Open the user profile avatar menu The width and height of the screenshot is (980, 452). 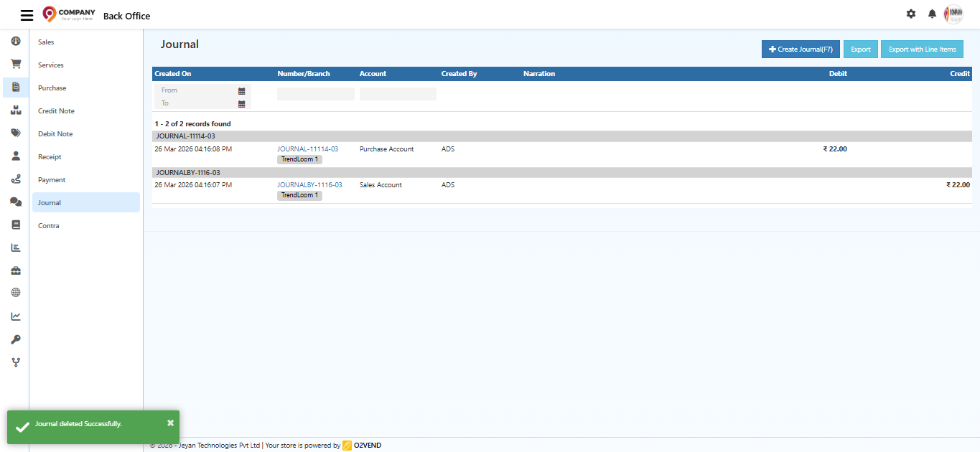(953, 14)
